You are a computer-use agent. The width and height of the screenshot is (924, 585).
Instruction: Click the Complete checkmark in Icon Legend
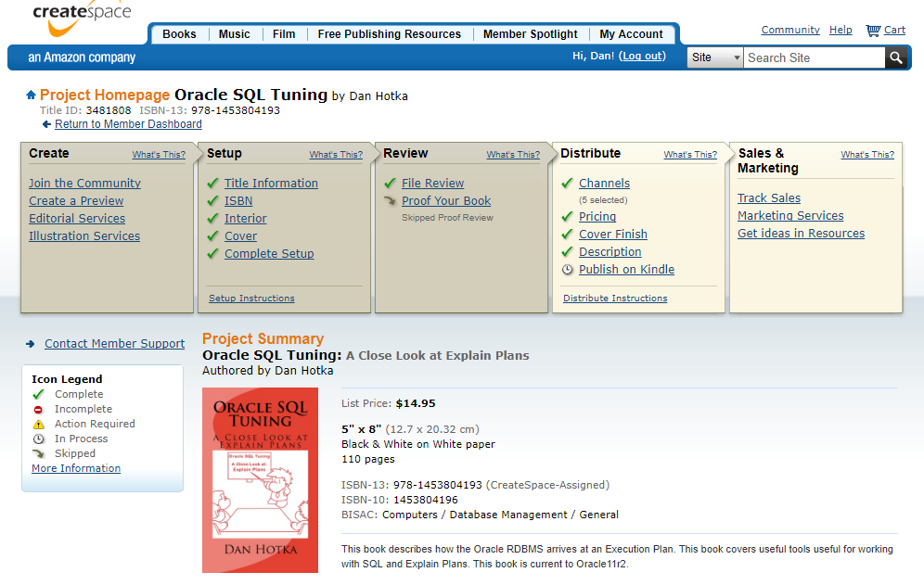click(38, 394)
